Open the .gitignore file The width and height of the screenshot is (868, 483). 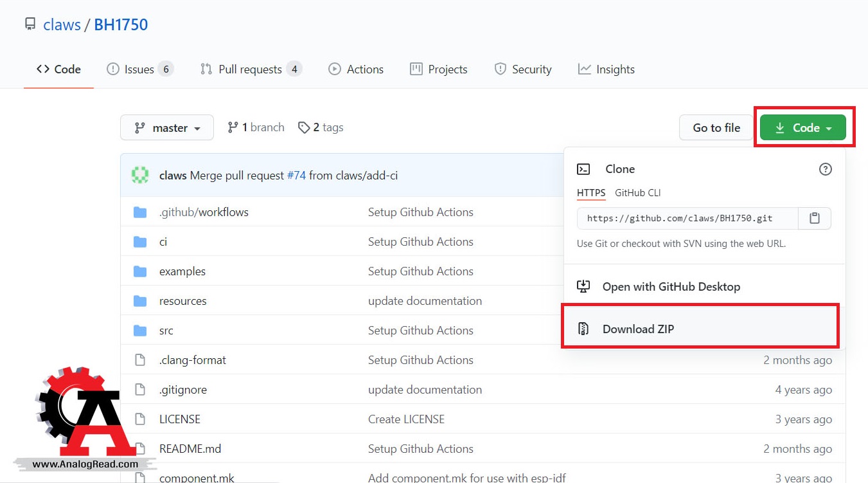(x=183, y=390)
